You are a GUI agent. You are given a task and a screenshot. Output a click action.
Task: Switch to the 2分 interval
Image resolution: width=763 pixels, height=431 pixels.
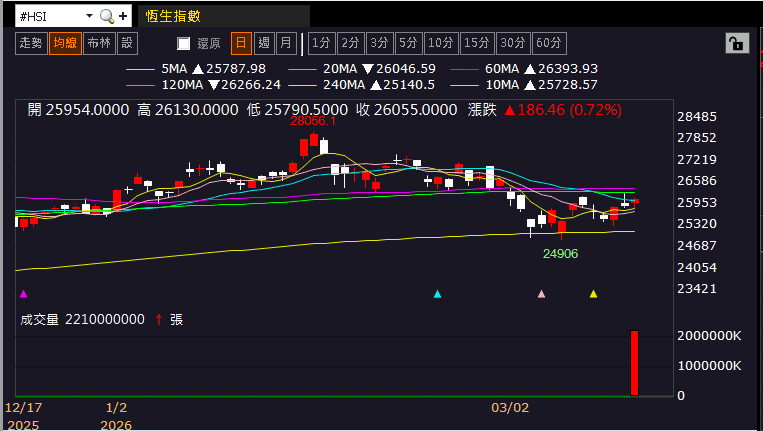coord(350,43)
